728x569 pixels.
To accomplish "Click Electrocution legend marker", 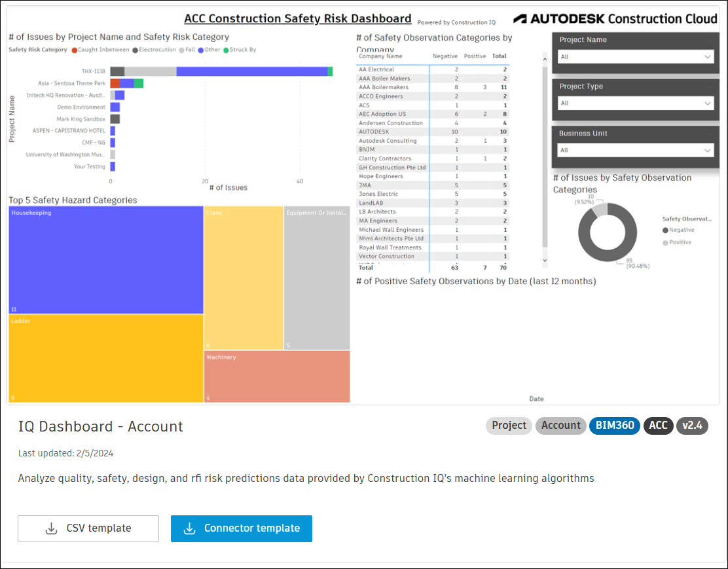I will pos(135,50).
